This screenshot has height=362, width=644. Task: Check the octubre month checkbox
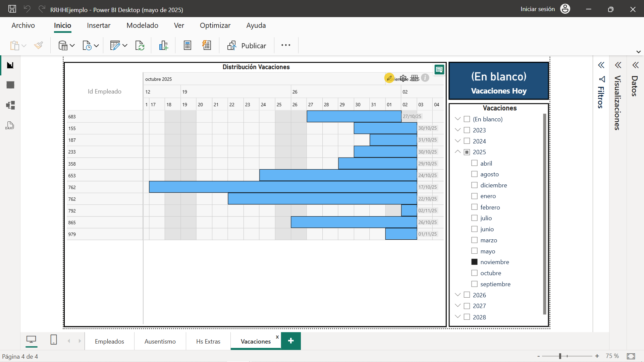[474, 273]
